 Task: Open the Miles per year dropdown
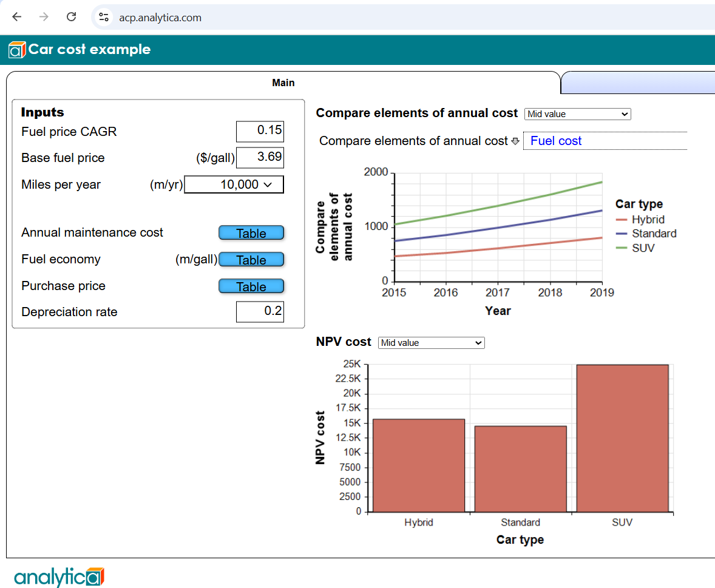234,184
